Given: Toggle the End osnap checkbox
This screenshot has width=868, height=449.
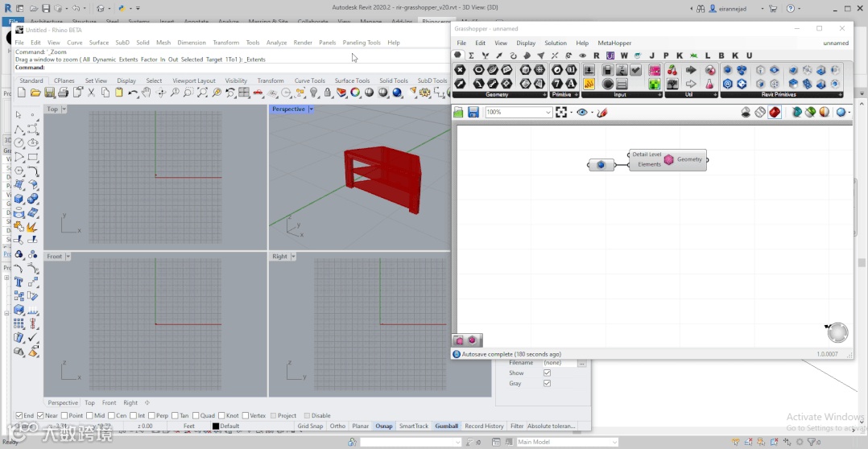Looking at the screenshot, I should [19, 416].
